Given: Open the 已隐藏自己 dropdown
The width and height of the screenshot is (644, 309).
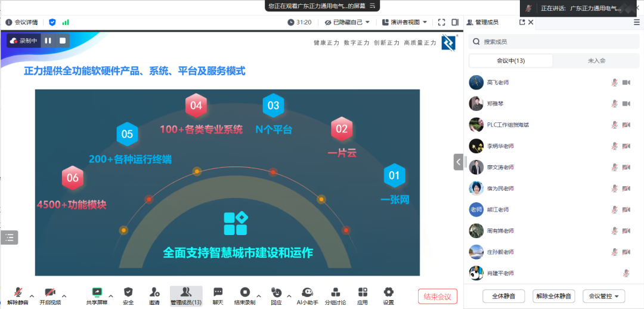Looking at the screenshot, I should point(348,22).
